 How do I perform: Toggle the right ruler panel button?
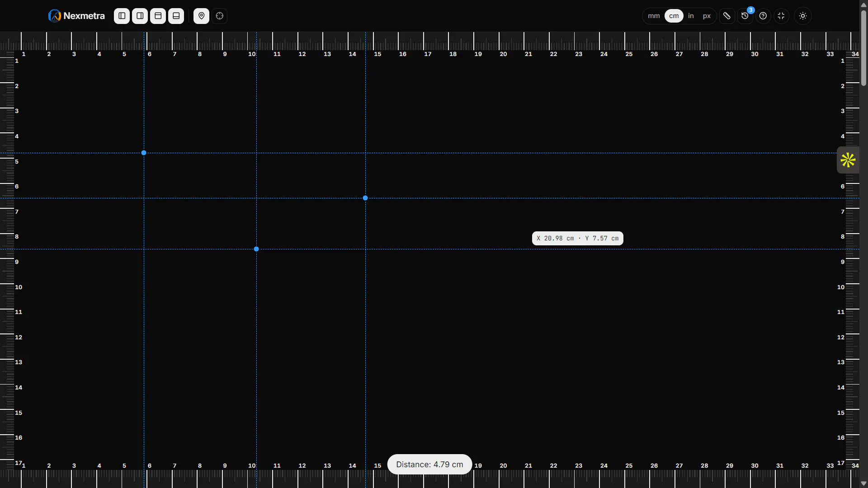[x=140, y=16]
